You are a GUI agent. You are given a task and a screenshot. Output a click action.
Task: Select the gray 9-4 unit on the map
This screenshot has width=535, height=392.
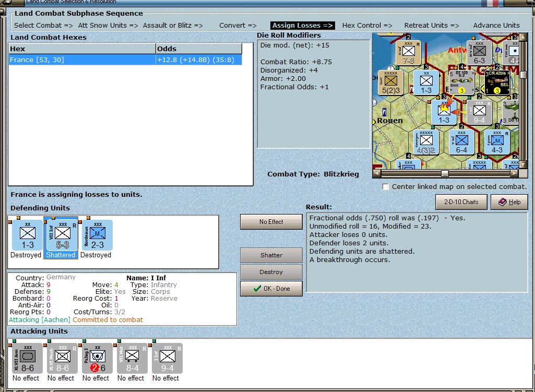pyautogui.click(x=479, y=112)
